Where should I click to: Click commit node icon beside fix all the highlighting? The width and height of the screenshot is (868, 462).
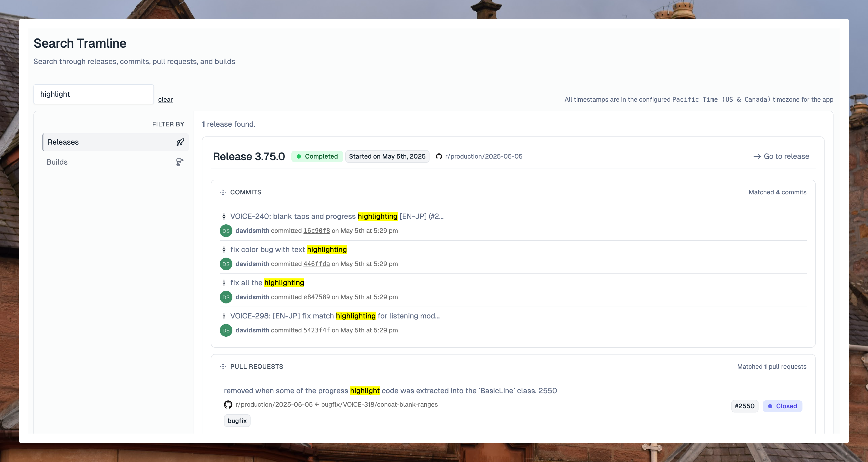point(224,283)
